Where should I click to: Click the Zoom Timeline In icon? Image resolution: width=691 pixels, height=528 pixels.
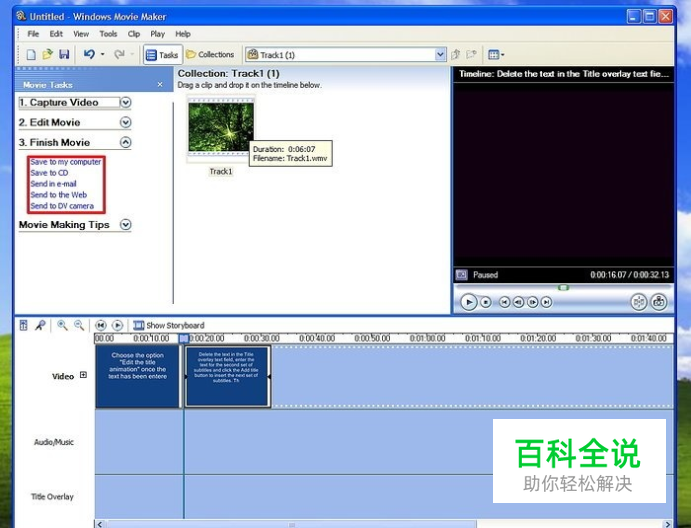tap(62, 325)
